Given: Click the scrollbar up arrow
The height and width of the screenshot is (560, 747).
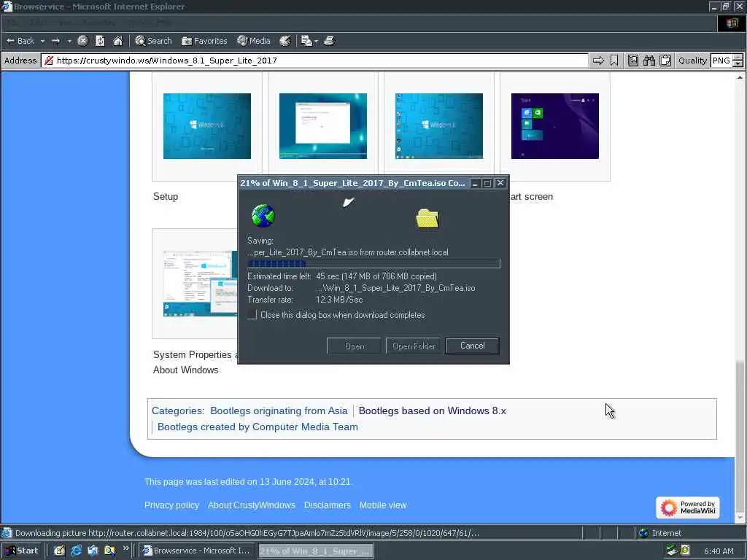Looking at the screenshot, I should (x=740, y=77).
